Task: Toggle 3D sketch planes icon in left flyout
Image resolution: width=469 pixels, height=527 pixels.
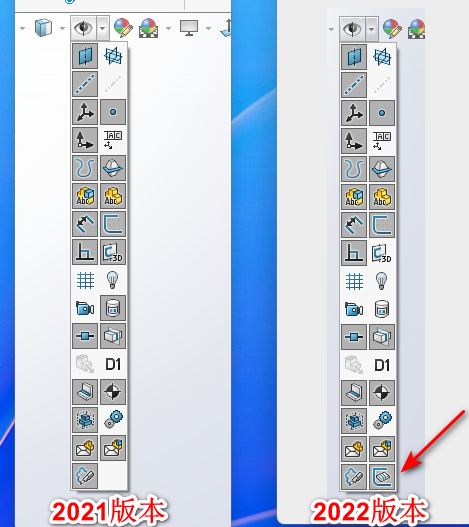Action: pyautogui.click(x=113, y=252)
